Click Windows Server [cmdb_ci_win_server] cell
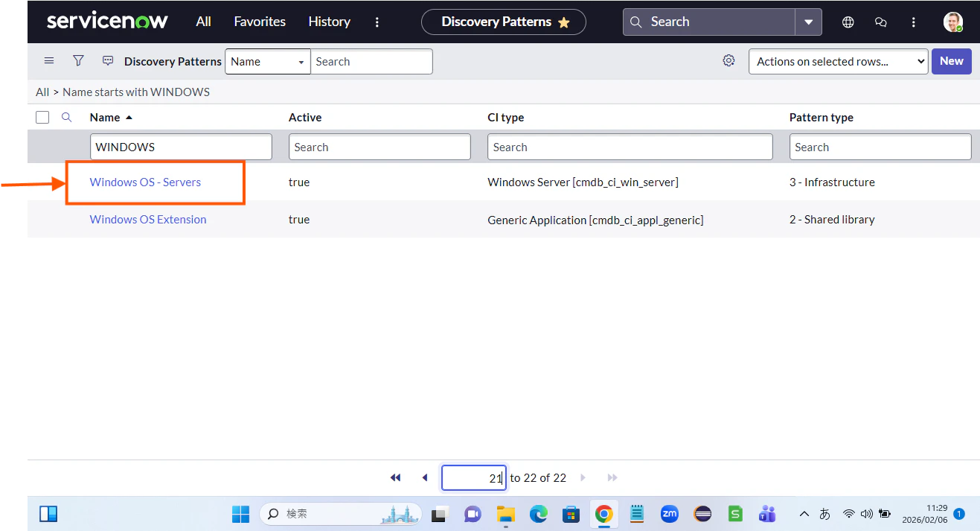Viewport: 980px width, 531px height. (x=583, y=182)
